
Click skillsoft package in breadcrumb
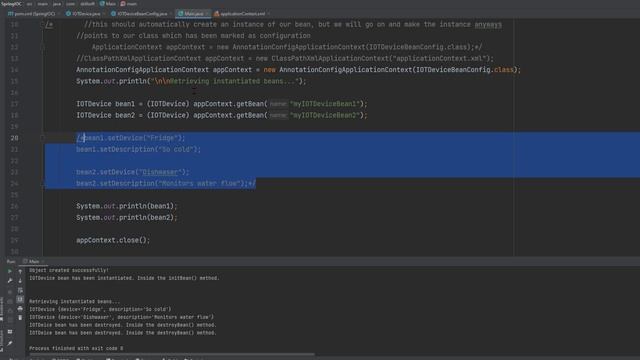click(x=87, y=4)
